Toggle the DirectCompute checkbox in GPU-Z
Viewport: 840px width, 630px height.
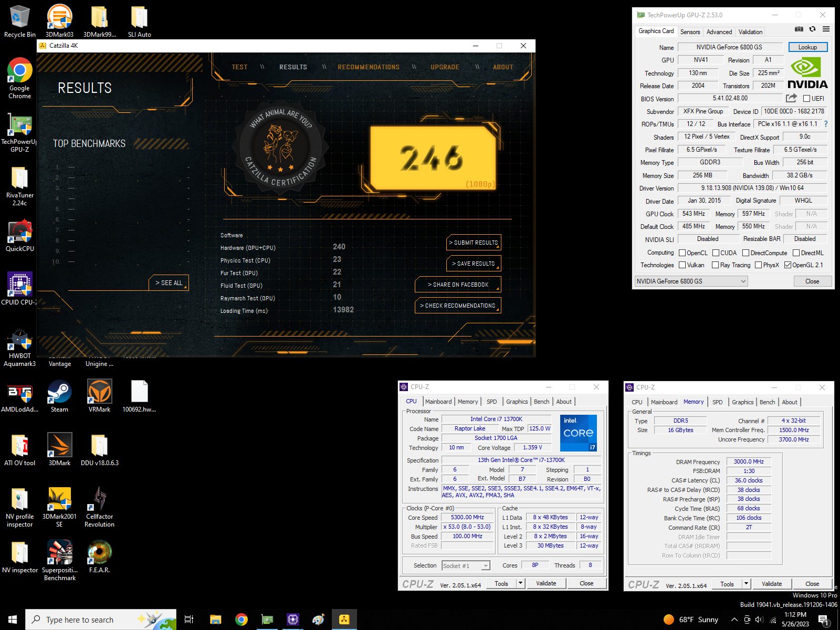[x=745, y=253]
